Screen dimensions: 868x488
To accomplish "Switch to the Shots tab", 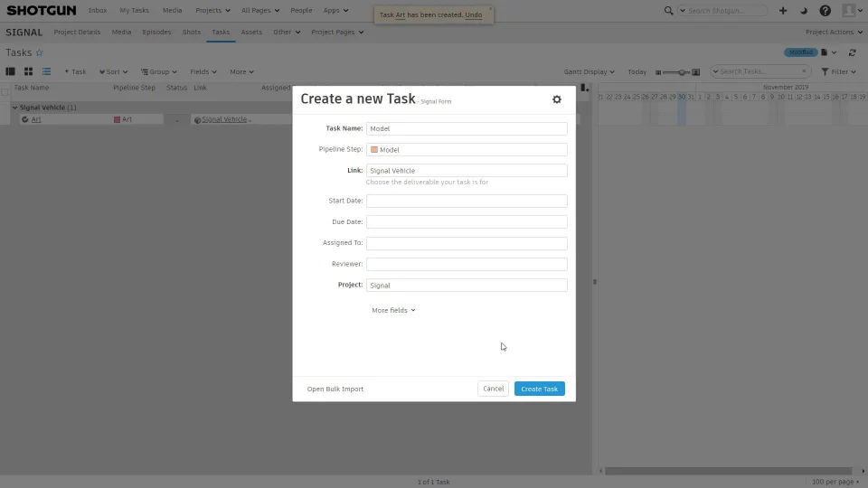I will 192,33.
